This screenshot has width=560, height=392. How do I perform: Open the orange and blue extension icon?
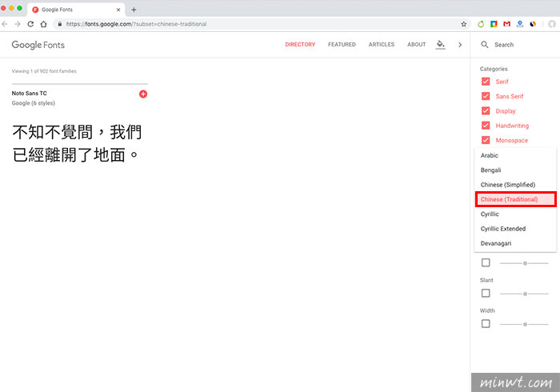click(x=533, y=24)
